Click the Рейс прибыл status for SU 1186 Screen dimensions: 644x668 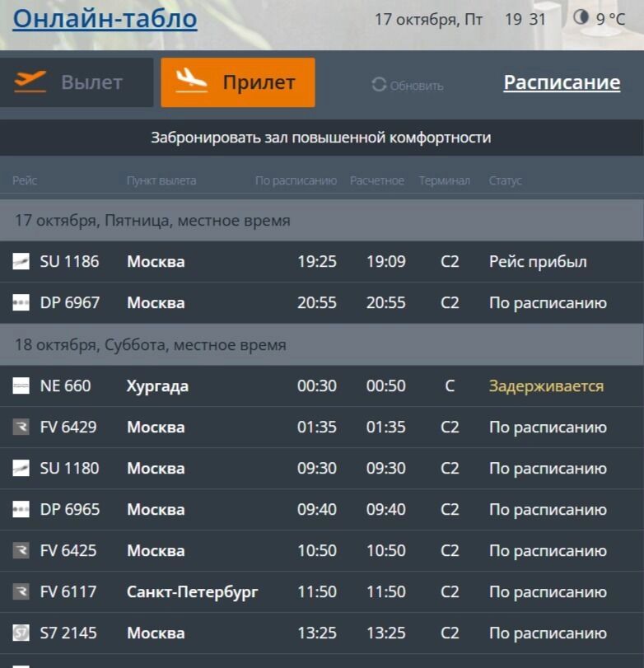coord(538,262)
